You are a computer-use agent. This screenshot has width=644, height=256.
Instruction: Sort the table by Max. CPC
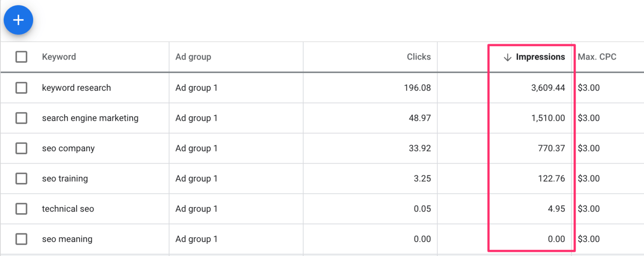click(597, 57)
